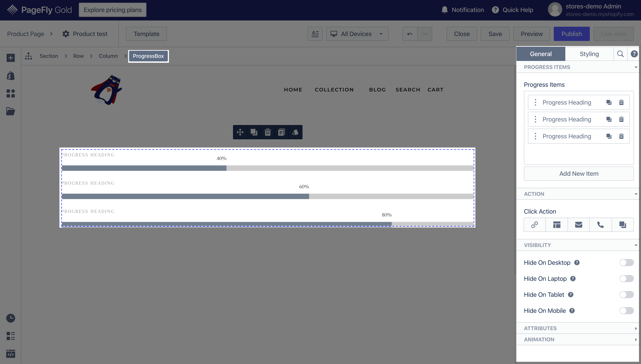This screenshot has width=641, height=364.
Task: Click Explore pricing plans button
Action: 112,10
